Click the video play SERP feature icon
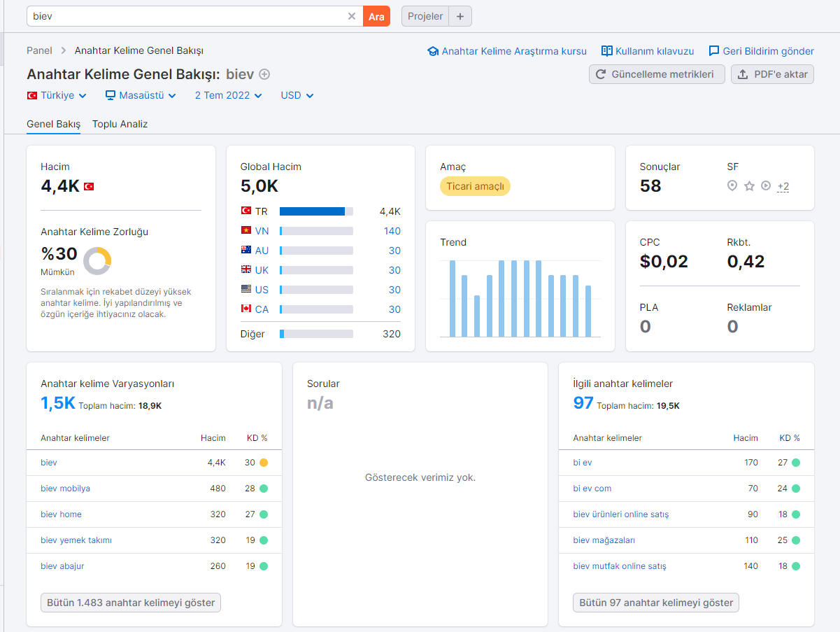This screenshot has height=632, width=840. [x=766, y=185]
